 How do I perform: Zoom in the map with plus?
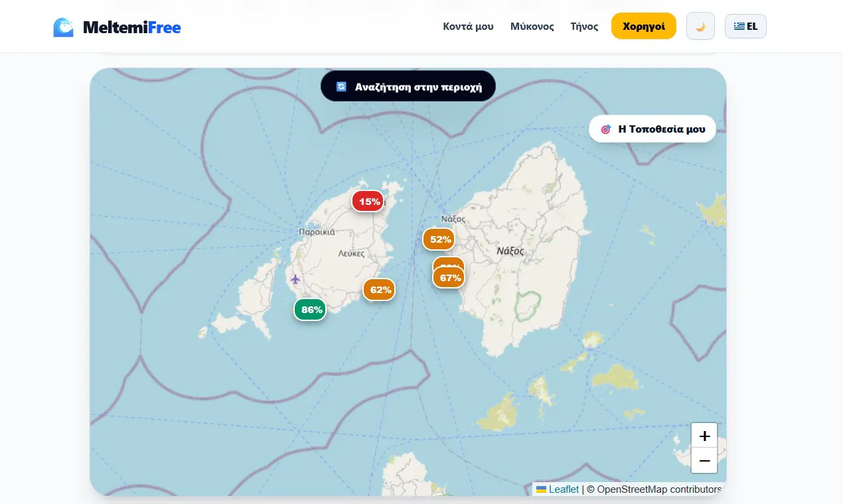pos(704,436)
